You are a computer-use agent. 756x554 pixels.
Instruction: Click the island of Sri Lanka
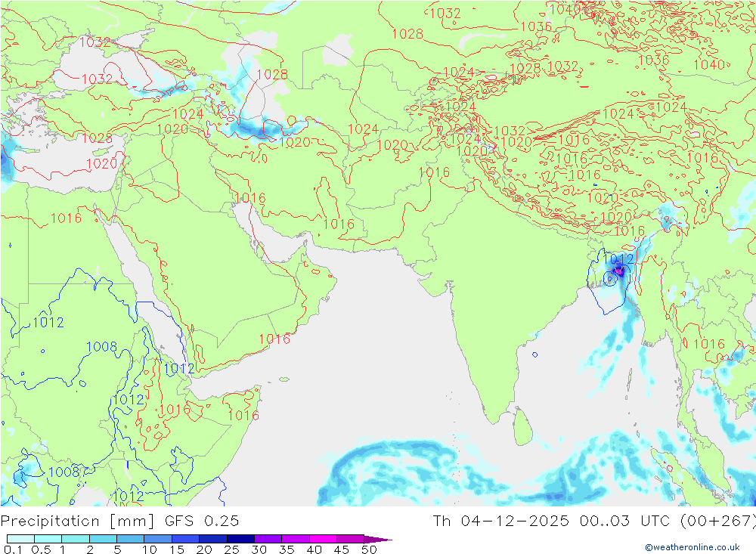coord(522,426)
